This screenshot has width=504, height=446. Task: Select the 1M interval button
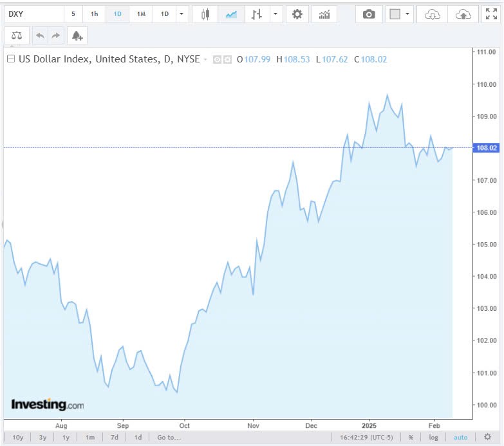pyautogui.click(x=141, y=14)
